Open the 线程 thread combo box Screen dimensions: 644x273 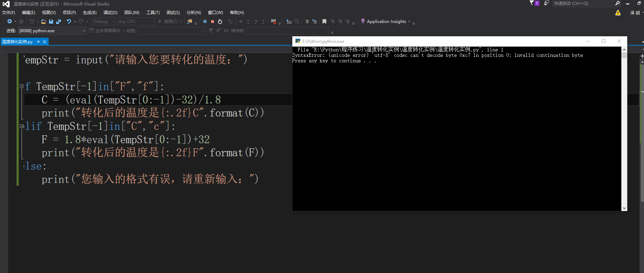pyautogui.click(x=172, y=31)
